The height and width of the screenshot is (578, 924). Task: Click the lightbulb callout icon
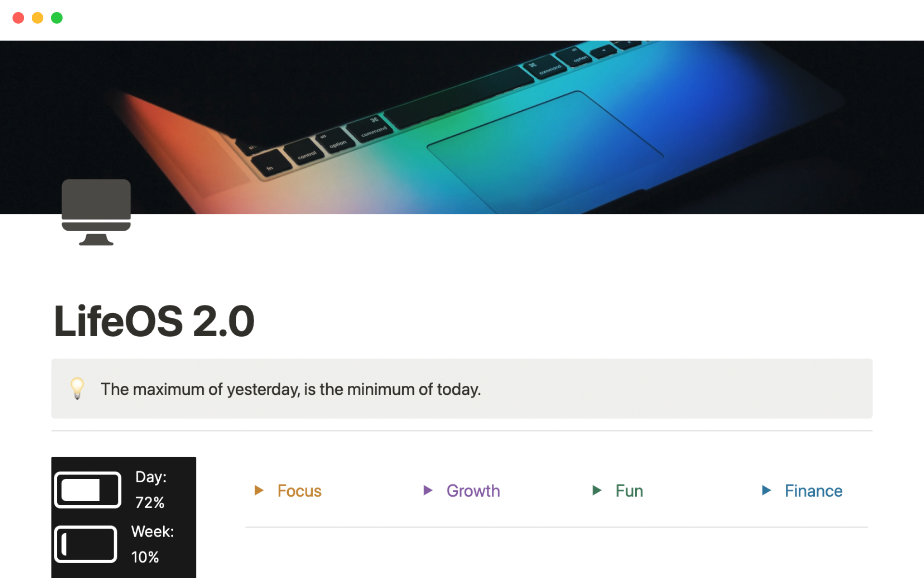77,388
